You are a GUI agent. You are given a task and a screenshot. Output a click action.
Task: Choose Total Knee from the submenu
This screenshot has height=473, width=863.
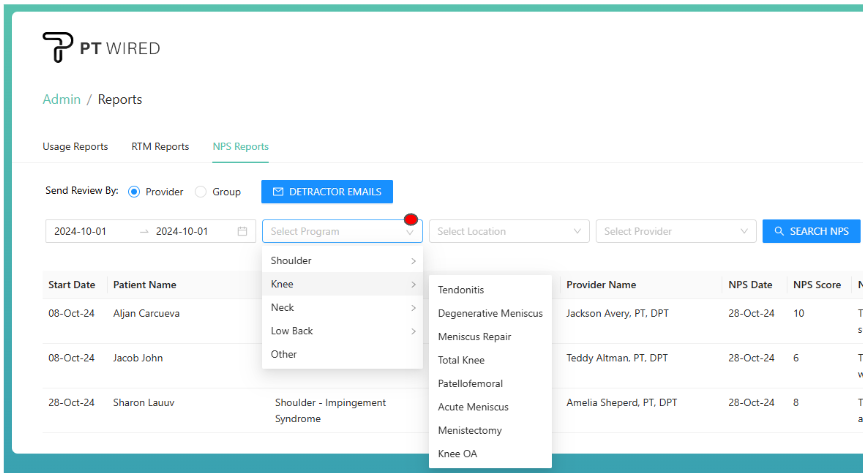coord(461,360)
